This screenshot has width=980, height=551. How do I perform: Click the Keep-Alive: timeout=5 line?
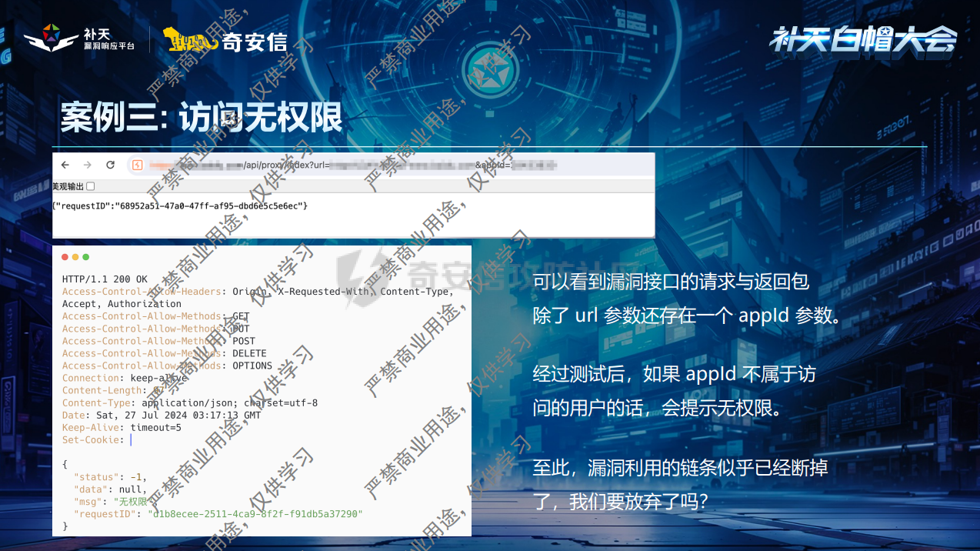[x=122, y=427]
